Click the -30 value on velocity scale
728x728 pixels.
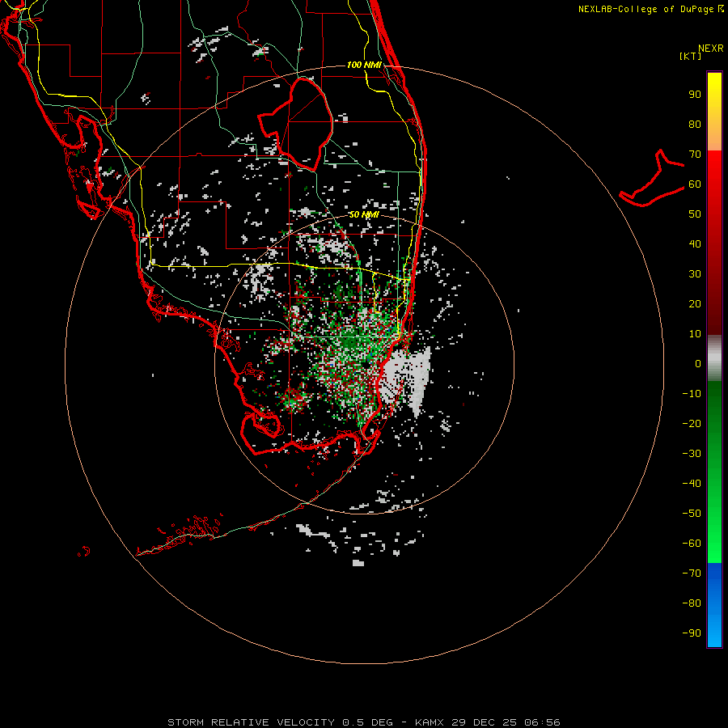pos(692,454)
